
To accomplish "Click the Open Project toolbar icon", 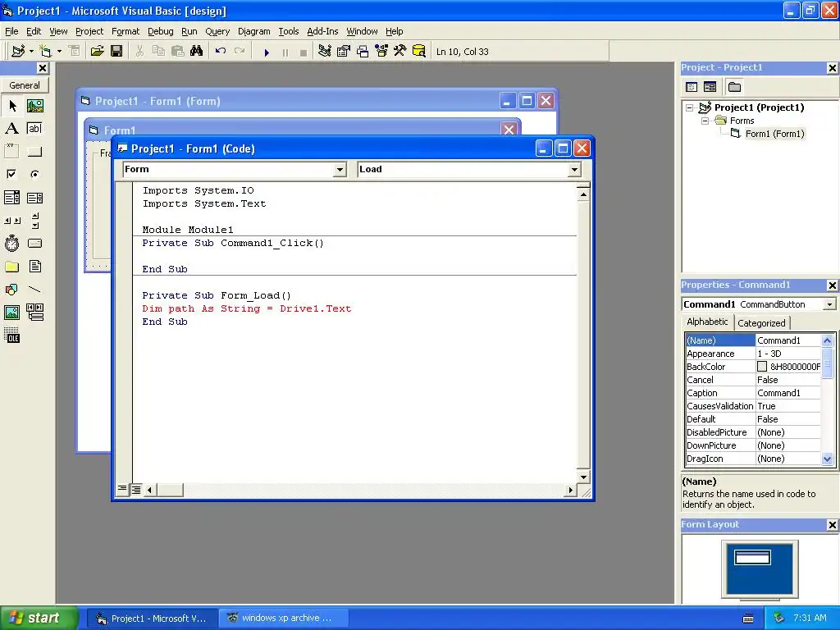I will 97,52.
